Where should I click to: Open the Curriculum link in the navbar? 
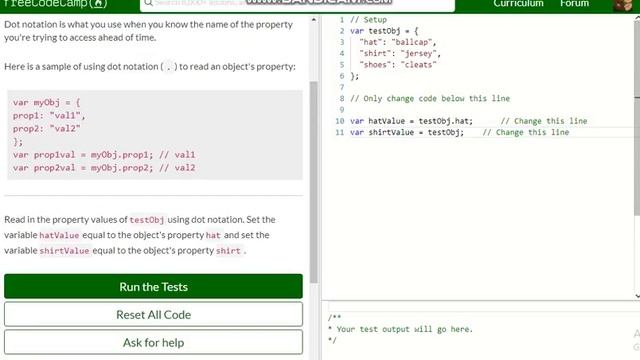click(x=518, y=4)
